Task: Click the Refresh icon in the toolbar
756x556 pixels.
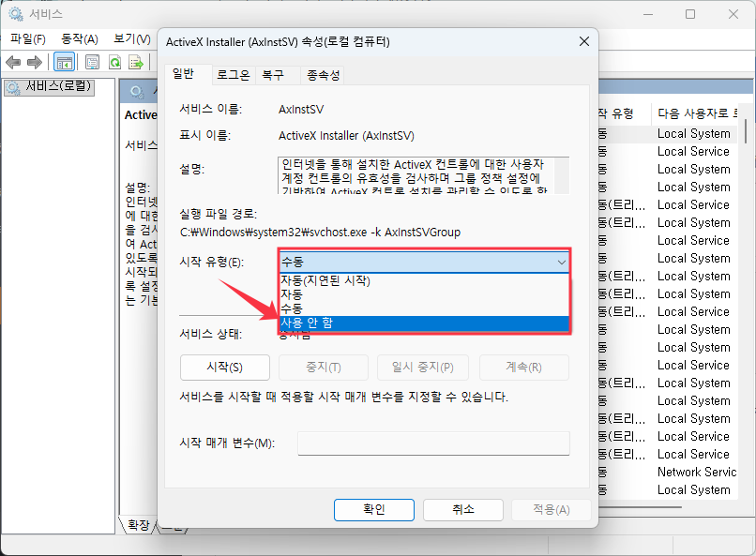Action: pos(114,62)
